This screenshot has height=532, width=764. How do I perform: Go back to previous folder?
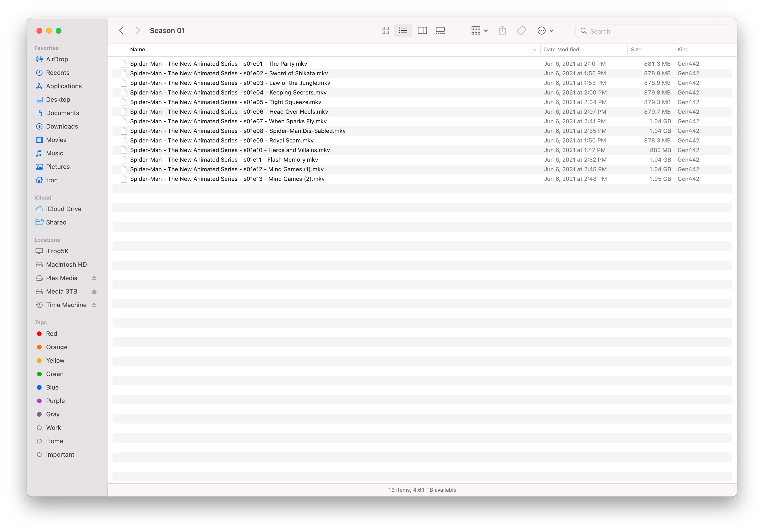121,31
